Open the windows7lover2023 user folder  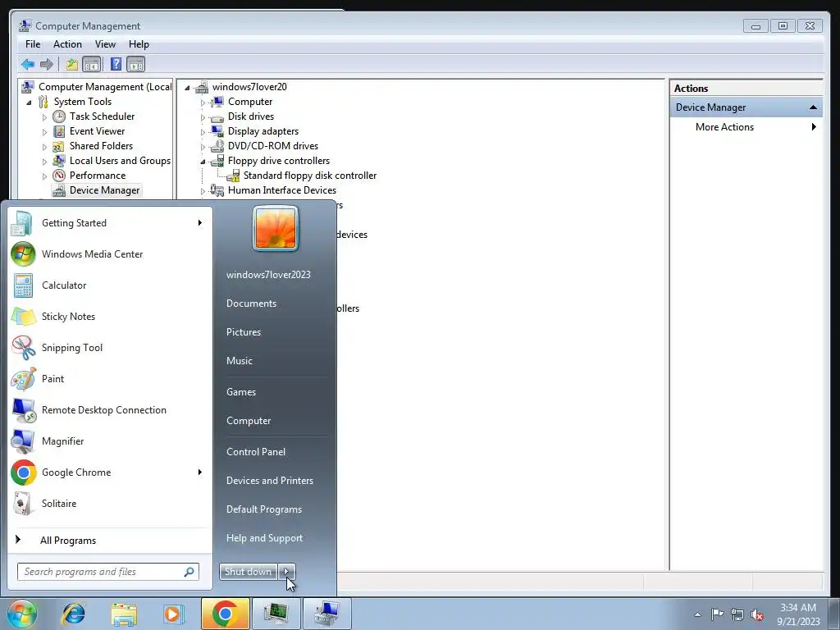click(268, 274)
